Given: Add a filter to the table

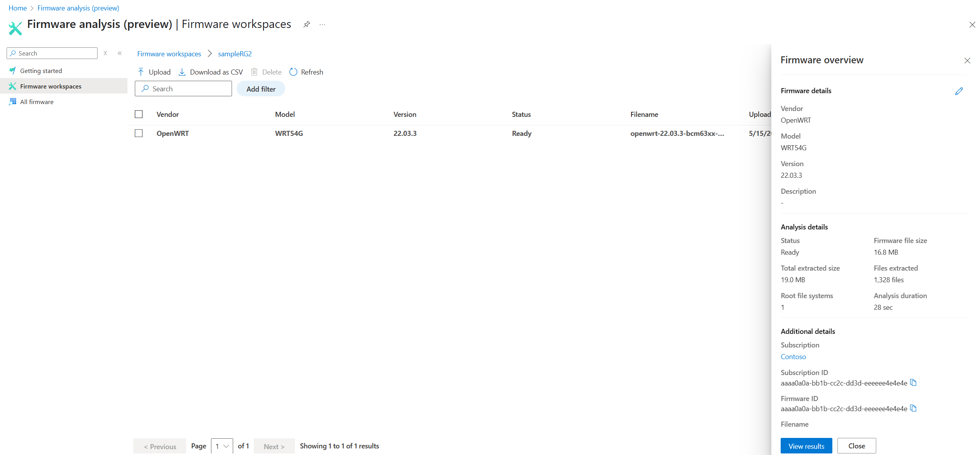Looking at the screenshot, I should pos(261,89).
